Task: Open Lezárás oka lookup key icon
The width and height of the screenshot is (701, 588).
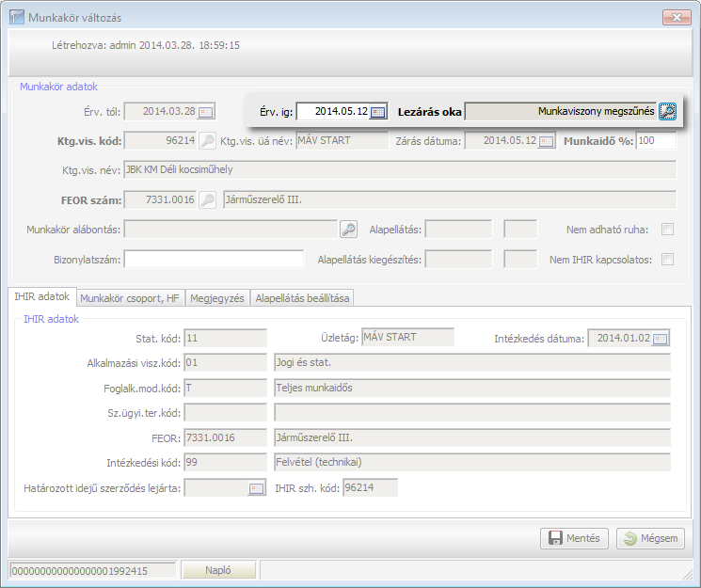Action: pos(667,111)
